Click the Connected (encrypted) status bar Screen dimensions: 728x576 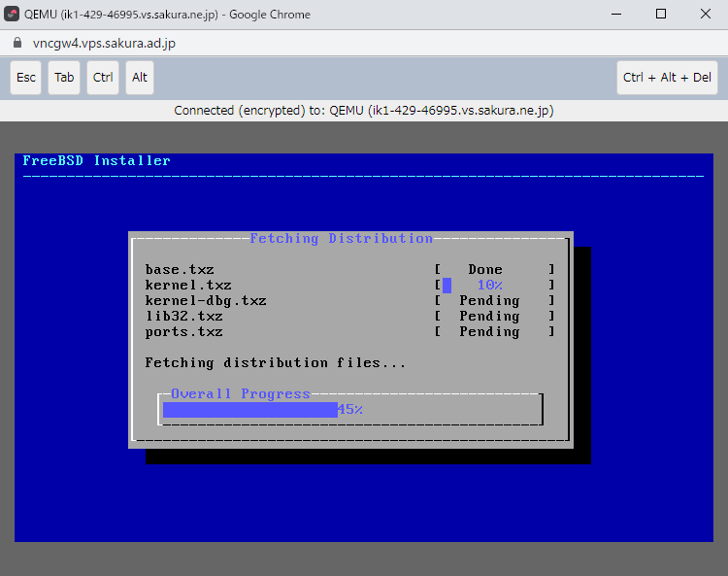[363, 110]
